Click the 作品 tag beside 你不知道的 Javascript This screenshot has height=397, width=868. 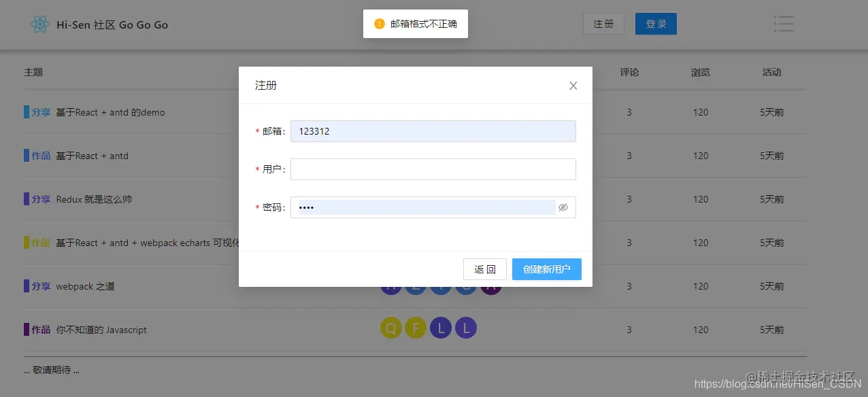click(x=37, y=330)
